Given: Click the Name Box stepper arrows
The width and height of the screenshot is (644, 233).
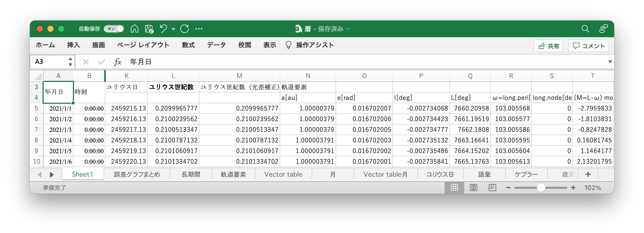Looking at the screenshot, I should pos(70,62).
